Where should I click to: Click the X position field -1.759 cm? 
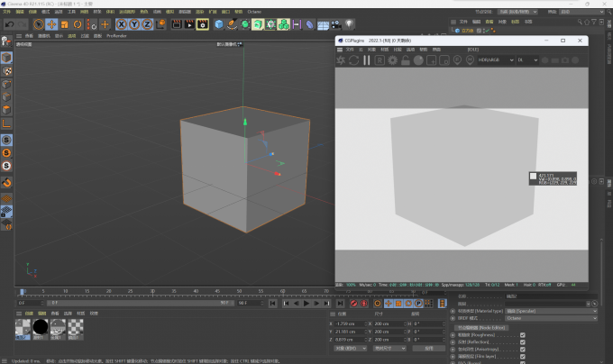click(x=351, y=323)
